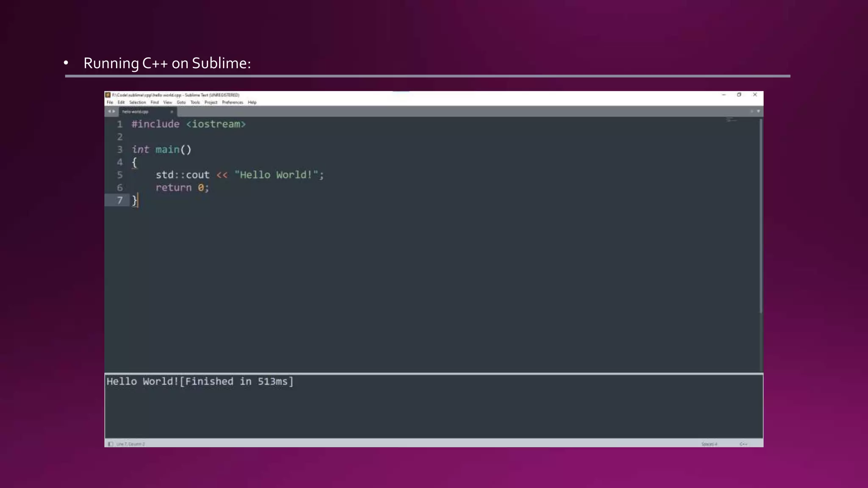868x488 pixels.
Task: Open the Spaces: 4 indentation selector
Action: coord(709,444)
